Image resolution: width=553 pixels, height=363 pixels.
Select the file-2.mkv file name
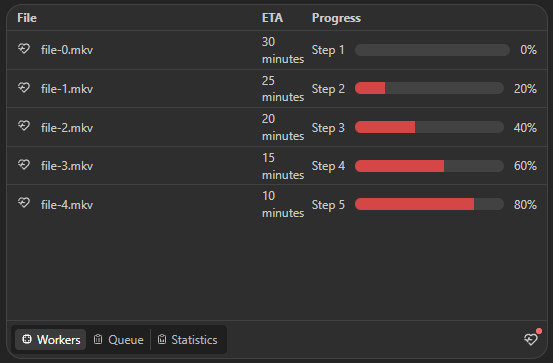click(x=67, y=128)
